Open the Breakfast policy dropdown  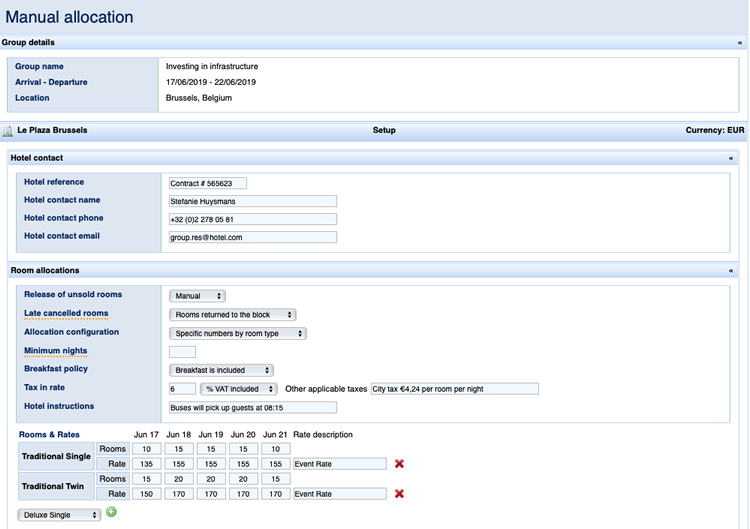click(221, 370)
